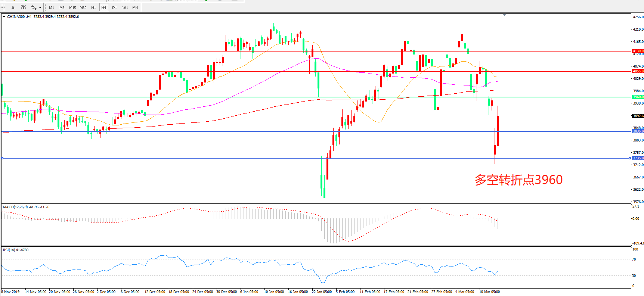Select the red 4130.0 price level label
This screenshot has height=296, width=644.
[638, 51]
